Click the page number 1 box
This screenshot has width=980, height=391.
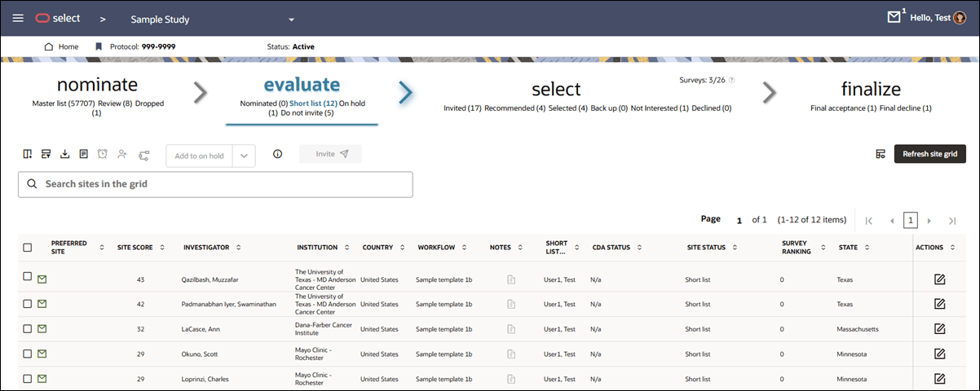click(x=911, y=220)
